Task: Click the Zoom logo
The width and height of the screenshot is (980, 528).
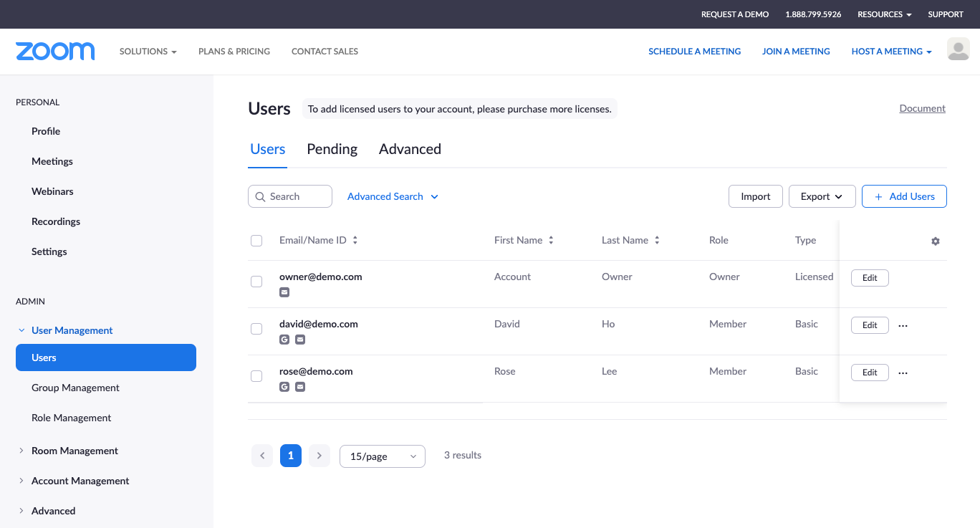Action: [55, 52]
